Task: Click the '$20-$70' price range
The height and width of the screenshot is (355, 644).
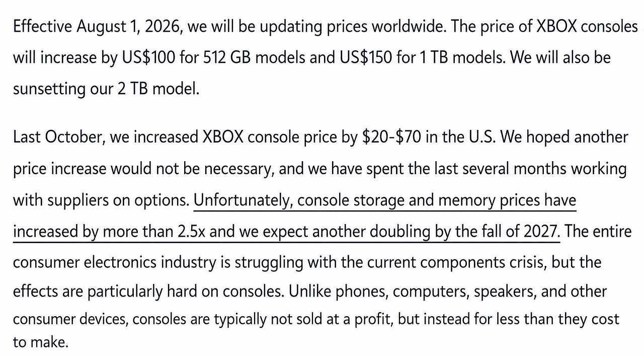Action: tap(392, 137)
